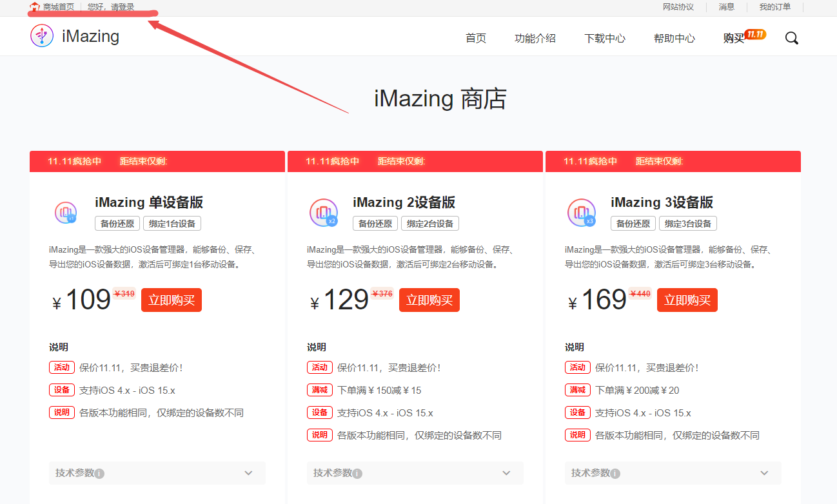This screenshot has height=504, width=837.
Task: Click the iMazing 2设备版 product icon
Action: tap(324, 212)
